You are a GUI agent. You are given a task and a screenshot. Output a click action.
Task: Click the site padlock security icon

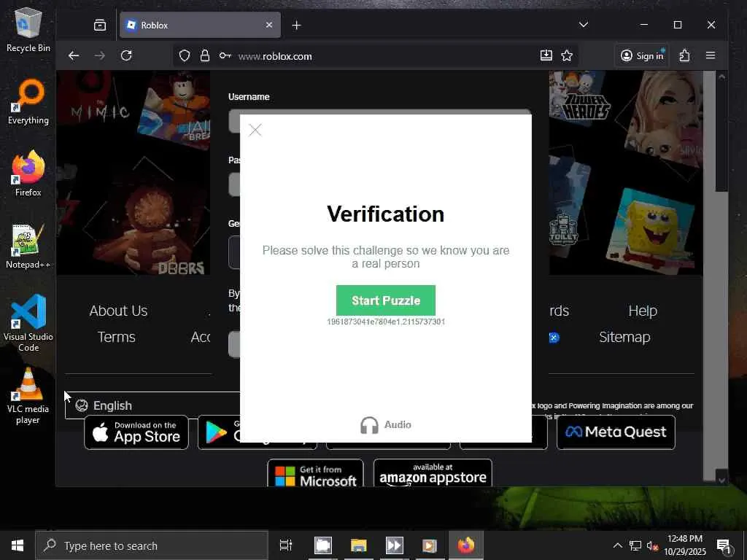point(205,55)
